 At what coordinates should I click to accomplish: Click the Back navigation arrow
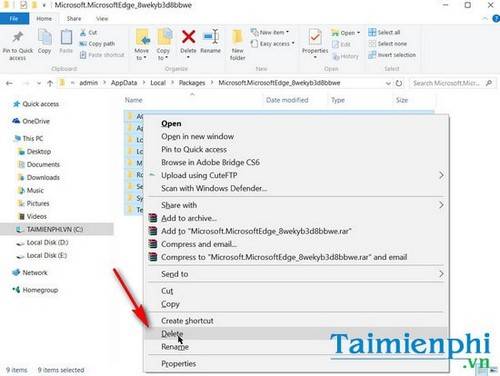pos(9,83)
